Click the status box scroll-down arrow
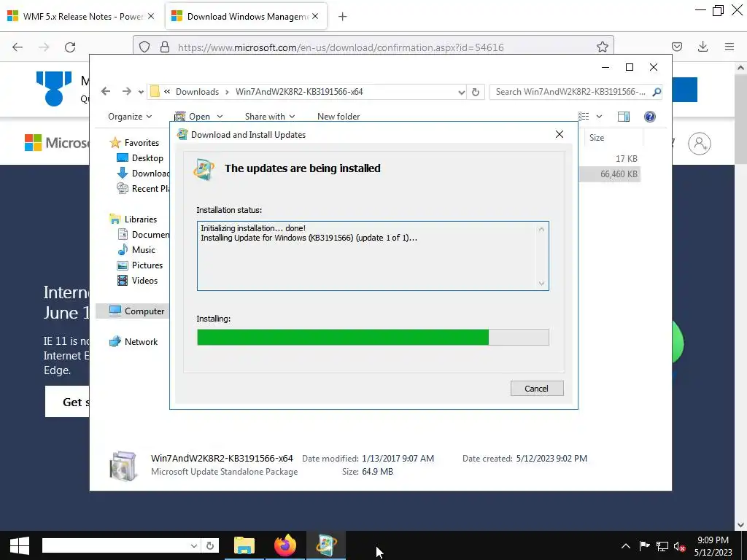 (541, 284)
